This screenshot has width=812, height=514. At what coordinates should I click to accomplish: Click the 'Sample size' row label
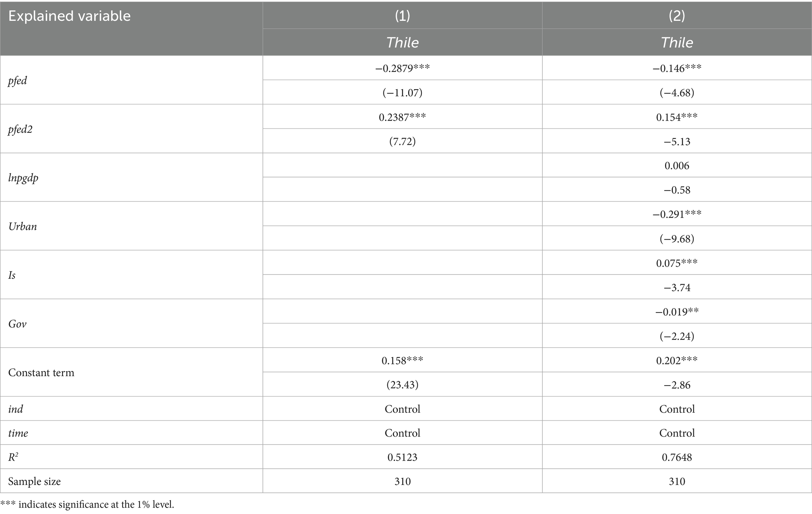coord(35,481)
